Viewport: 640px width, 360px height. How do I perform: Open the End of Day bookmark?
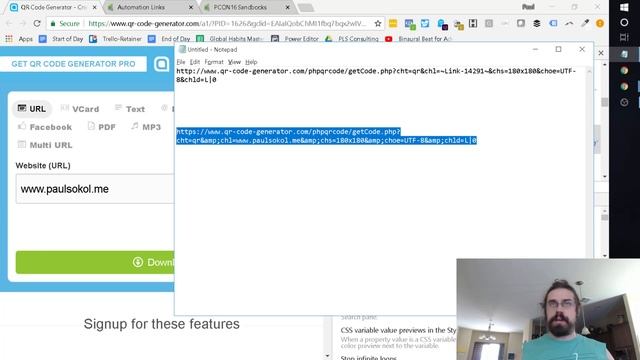point(170,39)
